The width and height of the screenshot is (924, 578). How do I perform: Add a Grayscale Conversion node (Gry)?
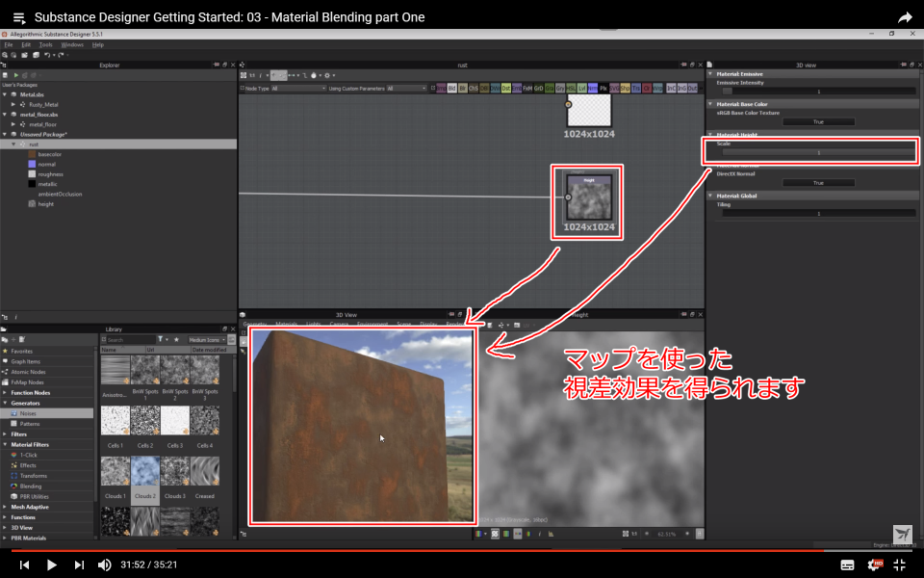pyautogui.click(x=560, y=89)
